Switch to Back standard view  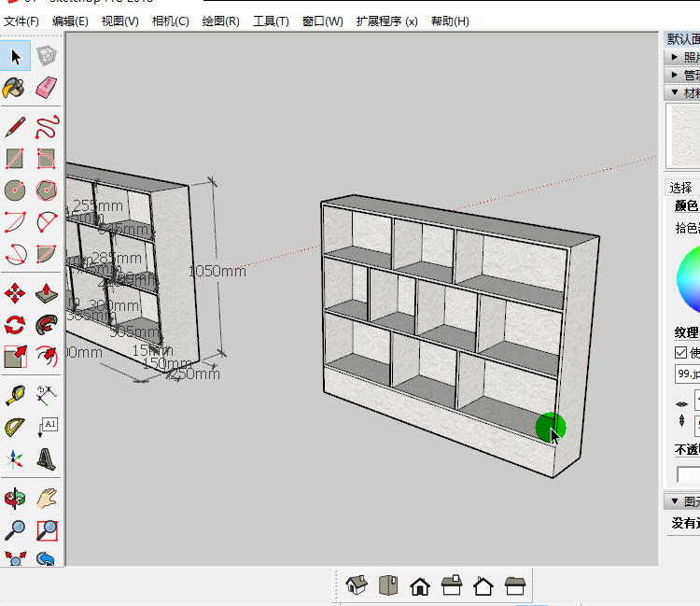click(x=483, y=585)
